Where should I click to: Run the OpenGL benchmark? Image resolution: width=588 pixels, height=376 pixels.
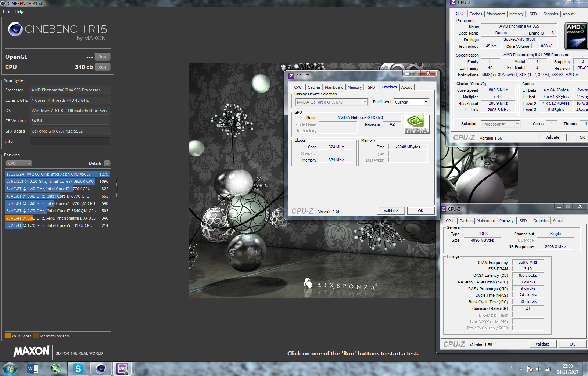tap(103, 57)
